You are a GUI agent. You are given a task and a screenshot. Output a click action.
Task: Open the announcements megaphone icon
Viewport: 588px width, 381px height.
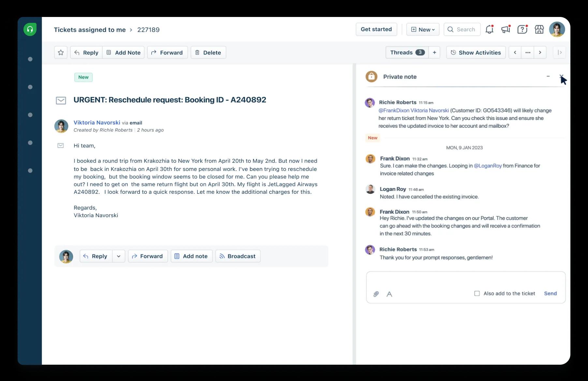click(506, 30)
